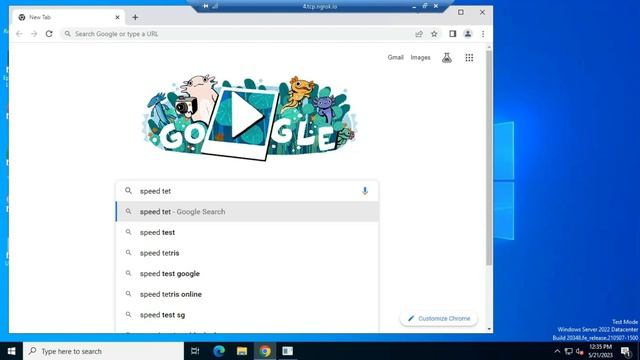Reload the page with refresh icon
Screen dimensions: 640x360
click(x=49, y=34)
